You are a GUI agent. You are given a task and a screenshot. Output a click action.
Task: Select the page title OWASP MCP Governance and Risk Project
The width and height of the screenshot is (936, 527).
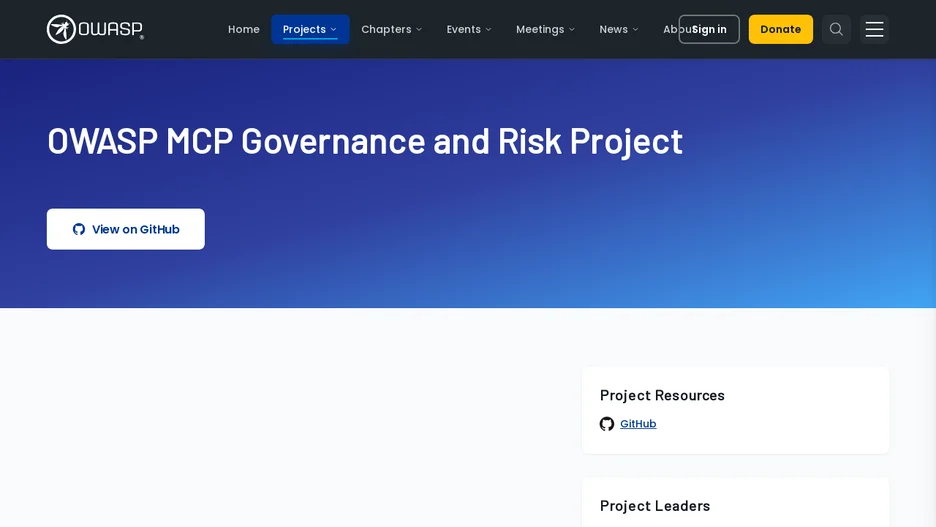[365, 141]
